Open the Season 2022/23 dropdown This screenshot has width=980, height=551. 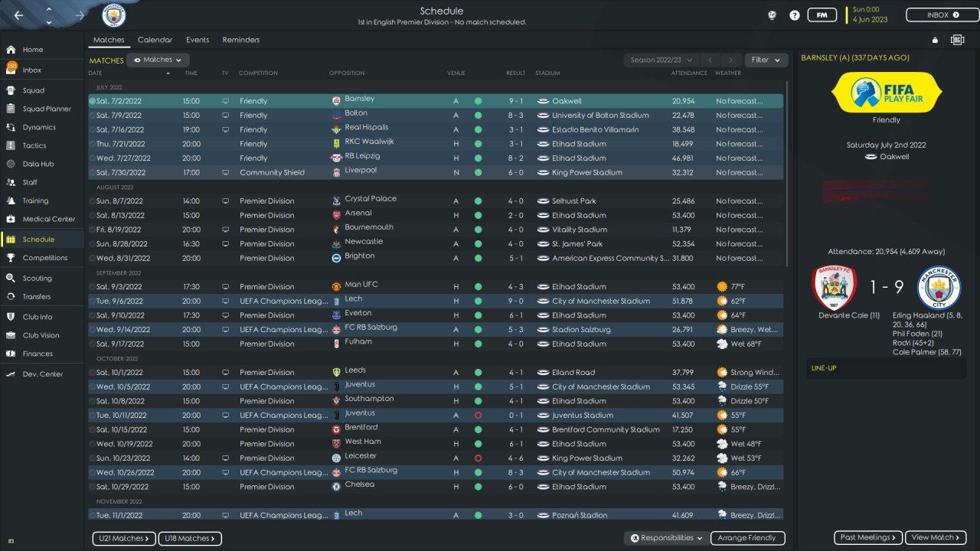662,60
